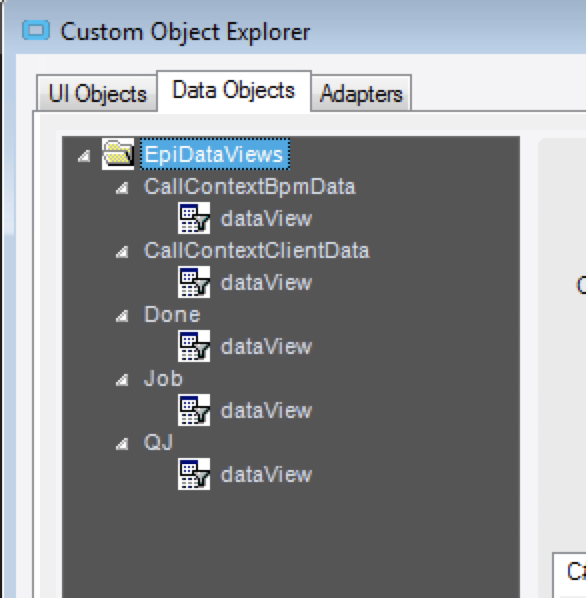This screenshot has height=598, width=586.
Task: Select the EpiDataViews tree label
Action: pyautogui.click(x=215, y=154)
